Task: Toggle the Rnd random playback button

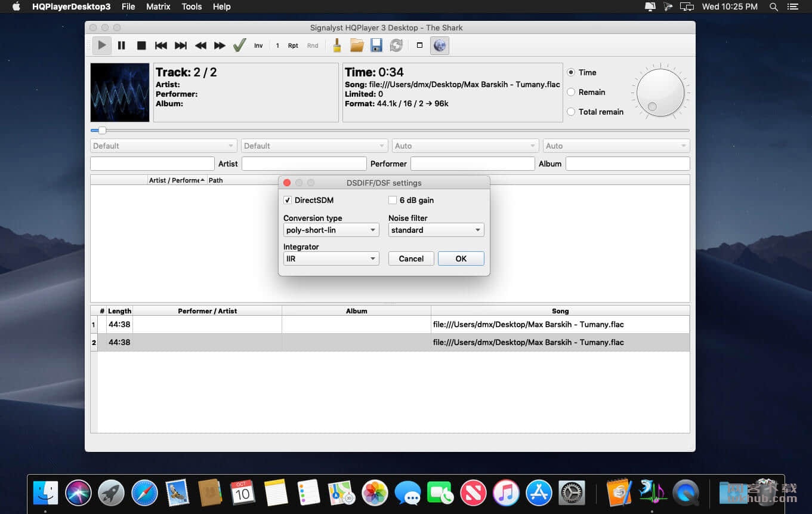Action: tap(313, 45)
